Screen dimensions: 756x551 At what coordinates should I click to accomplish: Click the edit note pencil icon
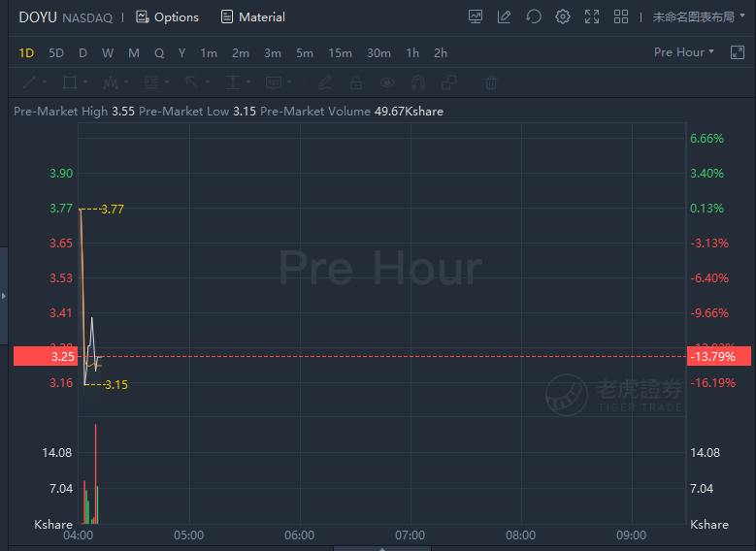(x=505, y=16)
